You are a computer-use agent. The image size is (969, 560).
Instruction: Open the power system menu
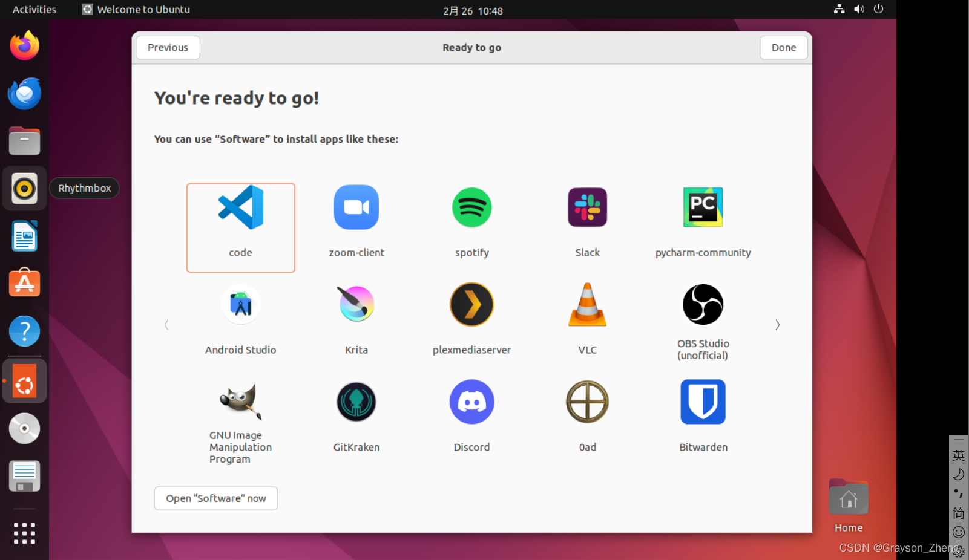pos(878,9)
